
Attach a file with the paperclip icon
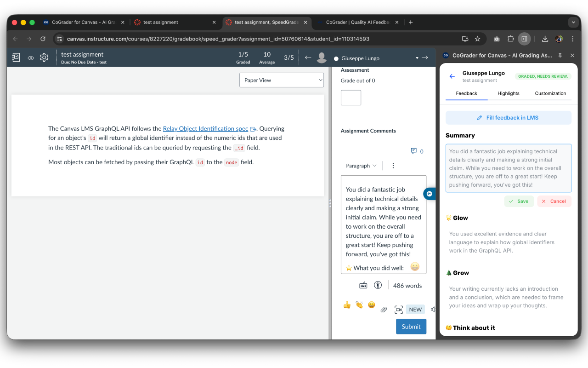(x=384, y=310)
